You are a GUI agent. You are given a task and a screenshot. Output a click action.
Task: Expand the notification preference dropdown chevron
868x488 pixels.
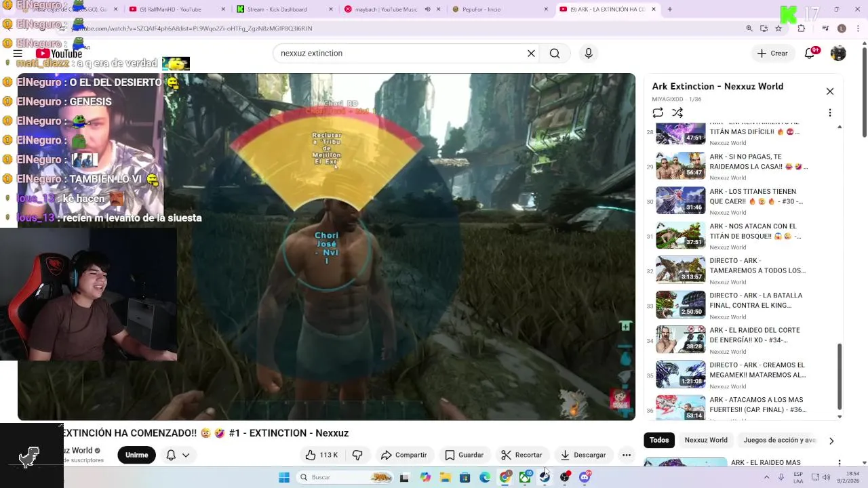click(185, 455)
